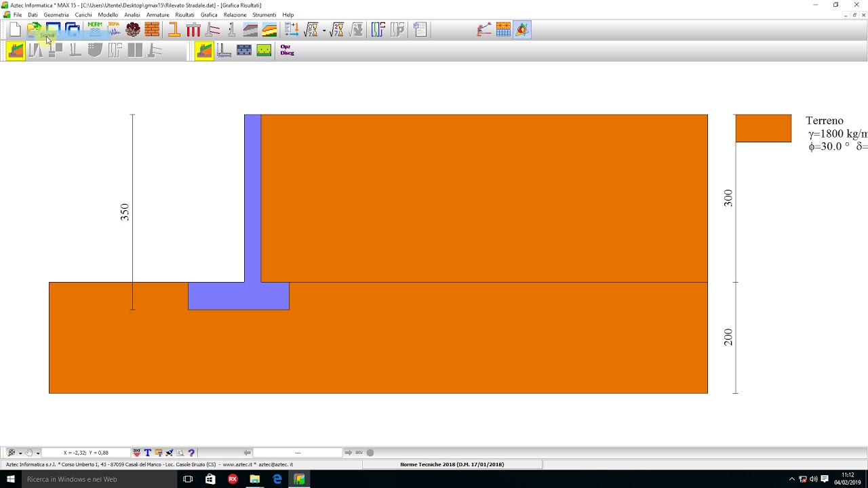Open the Geometria menu
This screenshot has width=868, height=488.
(56, 15)
